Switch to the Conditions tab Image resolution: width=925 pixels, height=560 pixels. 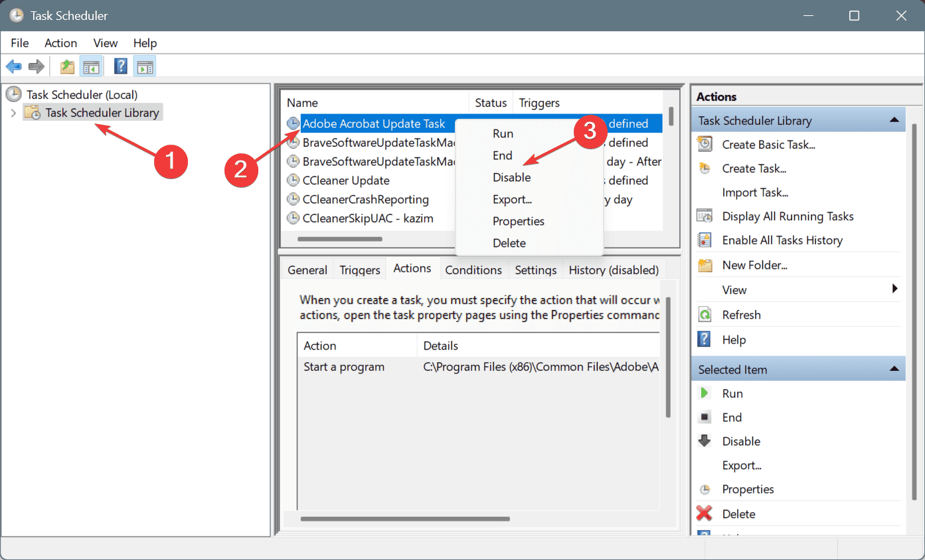coord(473,270)
